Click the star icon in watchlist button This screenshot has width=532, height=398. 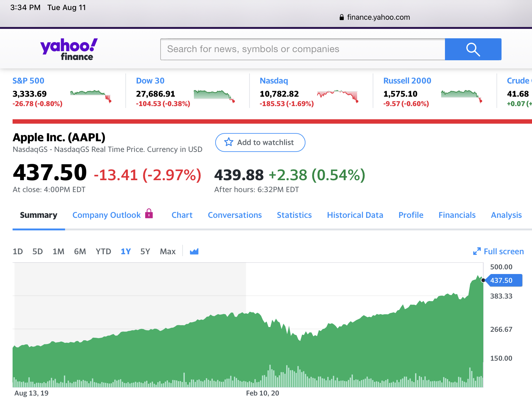tap(229, 143)
